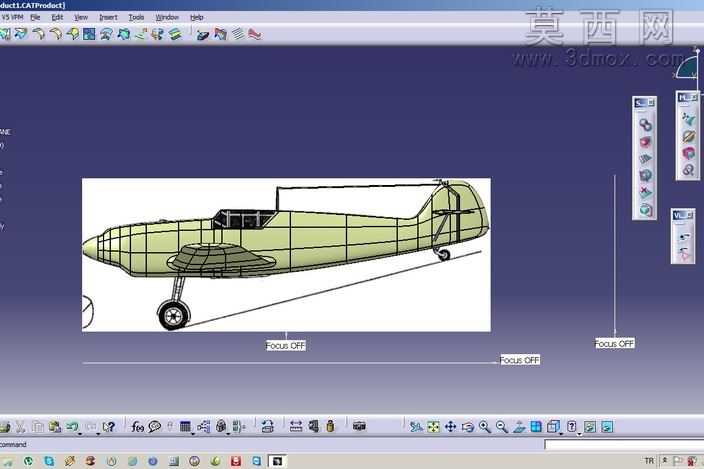Viewport: 704px width, 469px height.
Task: Click the Paste icon in bottom toolbar
Action: 55,426
